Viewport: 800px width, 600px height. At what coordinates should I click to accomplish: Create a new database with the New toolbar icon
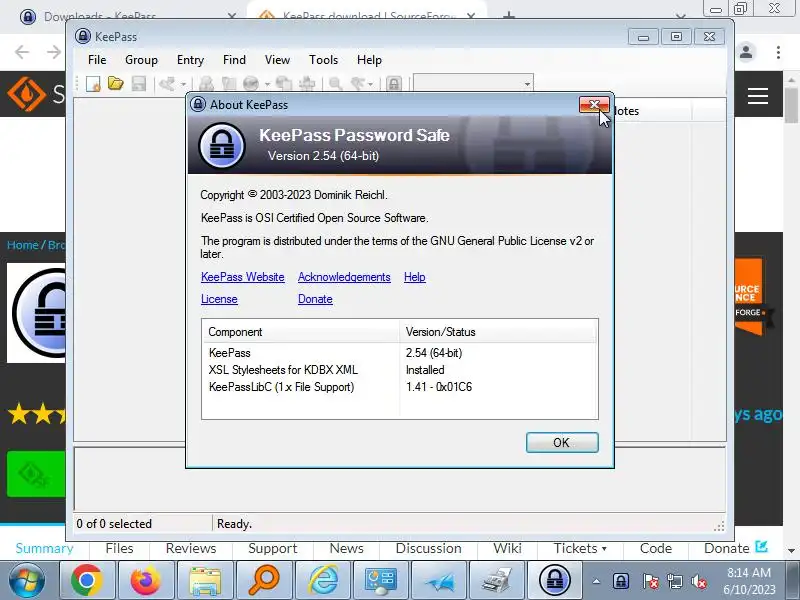pyautogui.click(x=93, y=84)
